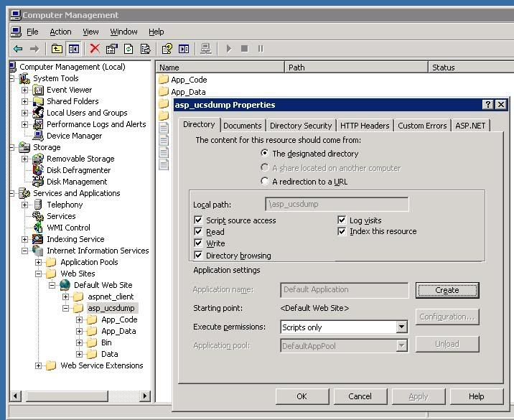Switch to the HTTP Headers tab
514x420 pixels.
365,126
